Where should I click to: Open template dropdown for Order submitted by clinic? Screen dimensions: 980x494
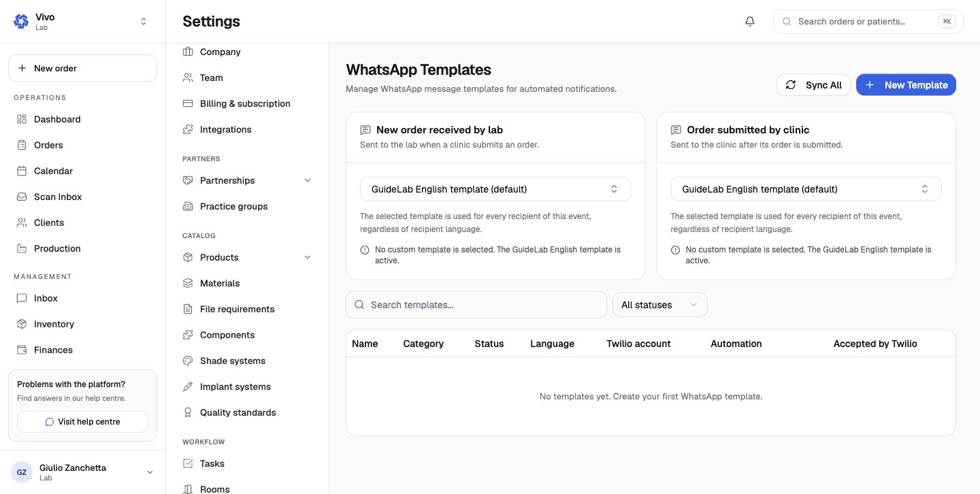(x=806, y=189)
